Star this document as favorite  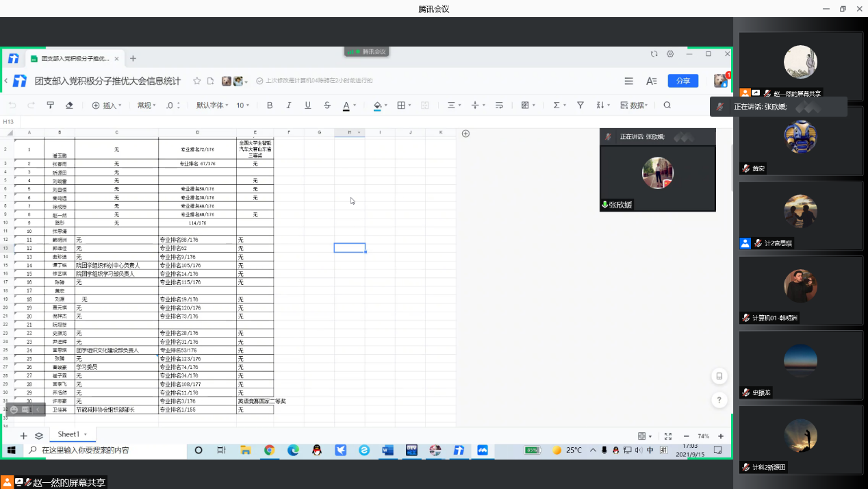[197, 81]
